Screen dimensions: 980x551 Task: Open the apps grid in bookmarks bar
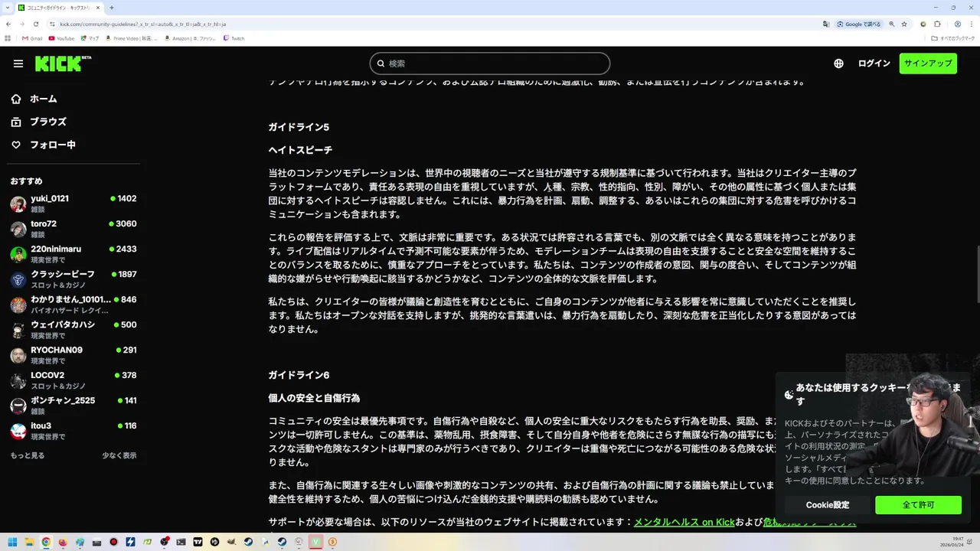pos(8,38)
